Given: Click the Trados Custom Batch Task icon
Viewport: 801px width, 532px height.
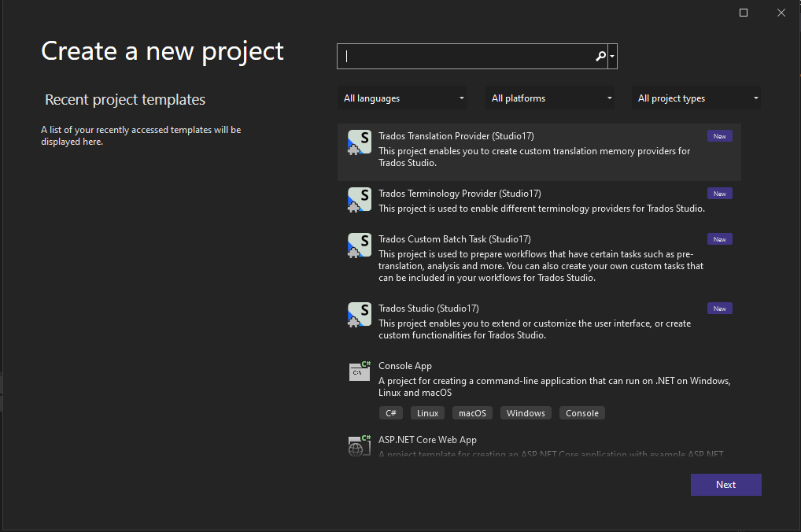Looking at the screenshot, I should click(x=359, y=246).
